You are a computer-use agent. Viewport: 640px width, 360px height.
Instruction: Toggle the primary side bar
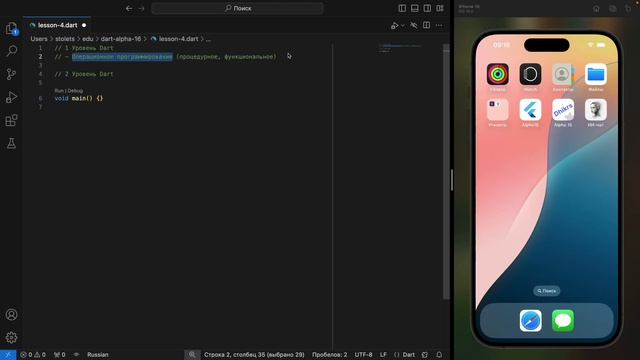(402, 8)
